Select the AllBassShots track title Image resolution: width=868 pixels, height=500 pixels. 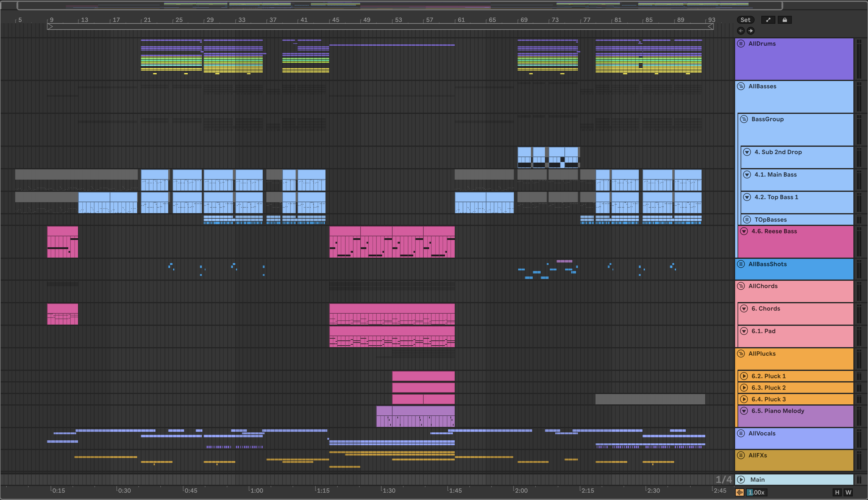tap(767, 264)
